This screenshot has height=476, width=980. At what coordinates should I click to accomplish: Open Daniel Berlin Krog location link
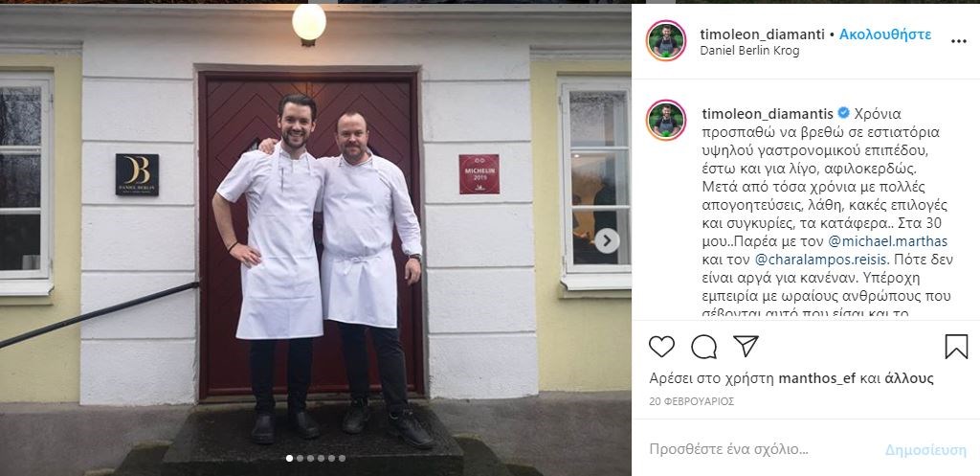[x=749, y=52]
